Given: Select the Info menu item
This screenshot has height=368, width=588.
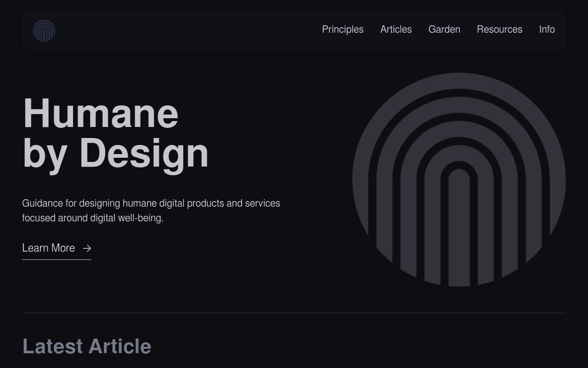Looking at the screenshot, I should point(547,29).
